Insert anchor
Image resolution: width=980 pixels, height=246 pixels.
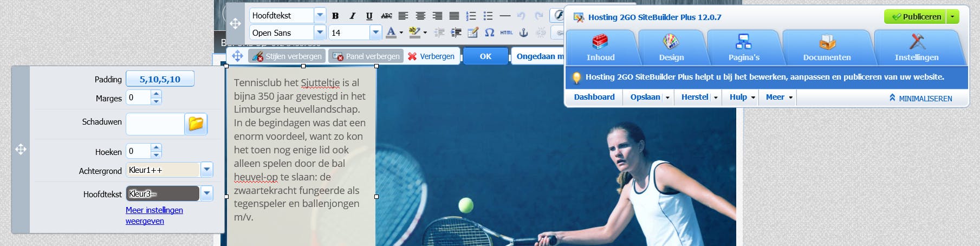[523, 33]
